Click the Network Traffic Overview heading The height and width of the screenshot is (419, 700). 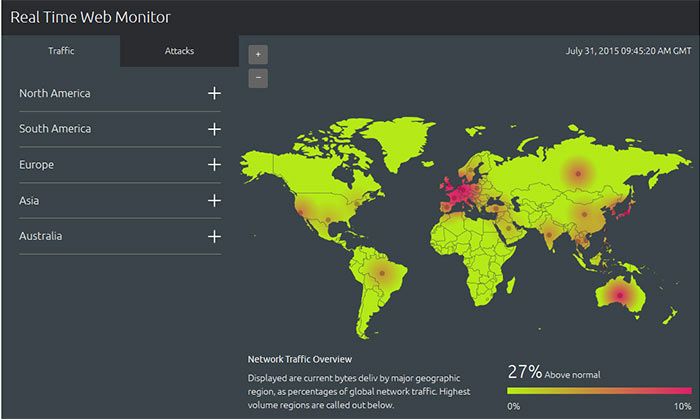tap(300, 359)
